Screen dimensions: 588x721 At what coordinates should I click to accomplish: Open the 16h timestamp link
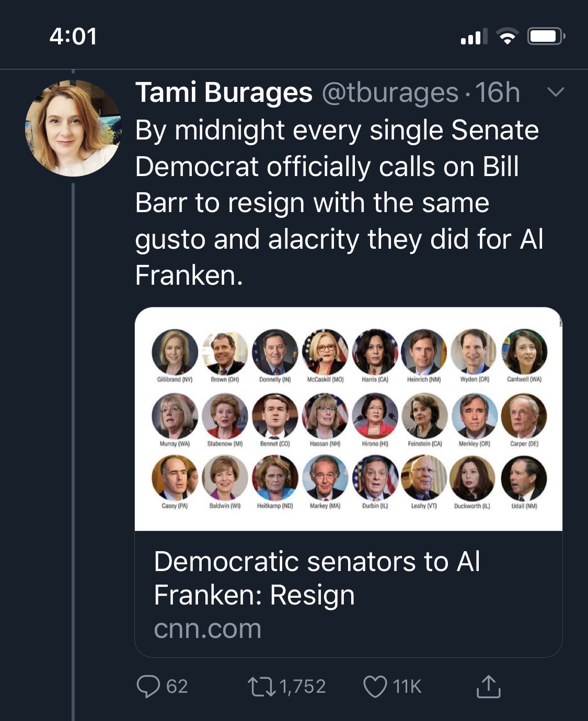pyautogui.click(x=497, y=93)
